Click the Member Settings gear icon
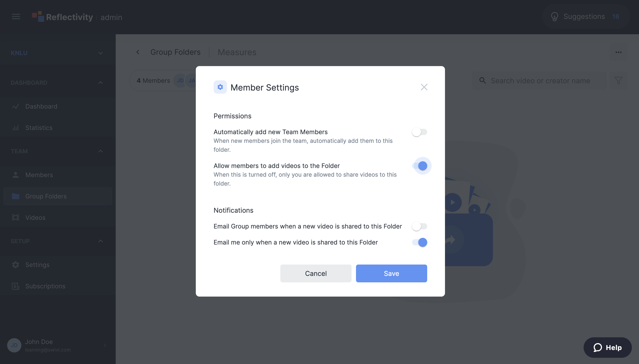639x364 pixels. [x=220, y=87]
